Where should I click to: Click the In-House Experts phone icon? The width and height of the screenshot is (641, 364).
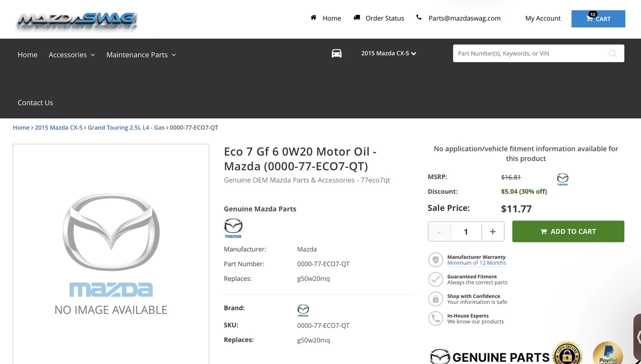pos(436,318)
